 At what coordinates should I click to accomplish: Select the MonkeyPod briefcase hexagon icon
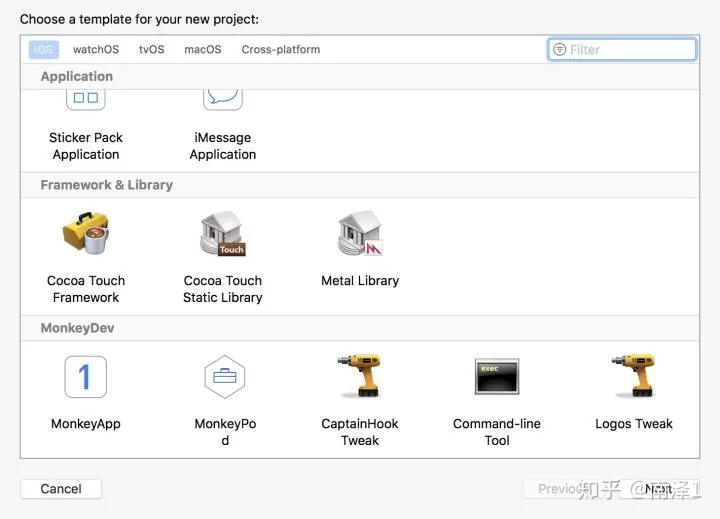225,377
